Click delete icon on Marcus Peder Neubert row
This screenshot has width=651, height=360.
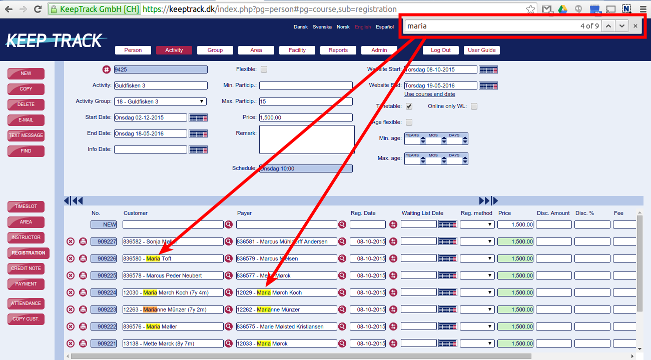[x=71, y=275]
